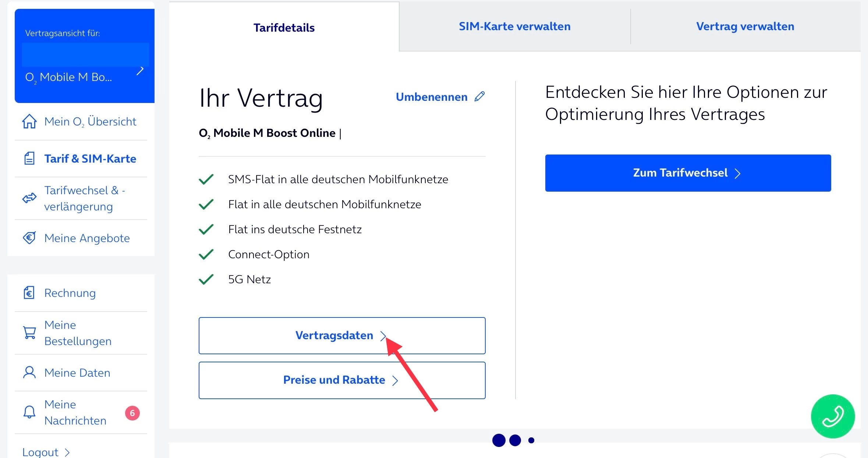Click the Logout chevron arrow
The width and height of the screenshot is (868, 458).
click(67, 452)
